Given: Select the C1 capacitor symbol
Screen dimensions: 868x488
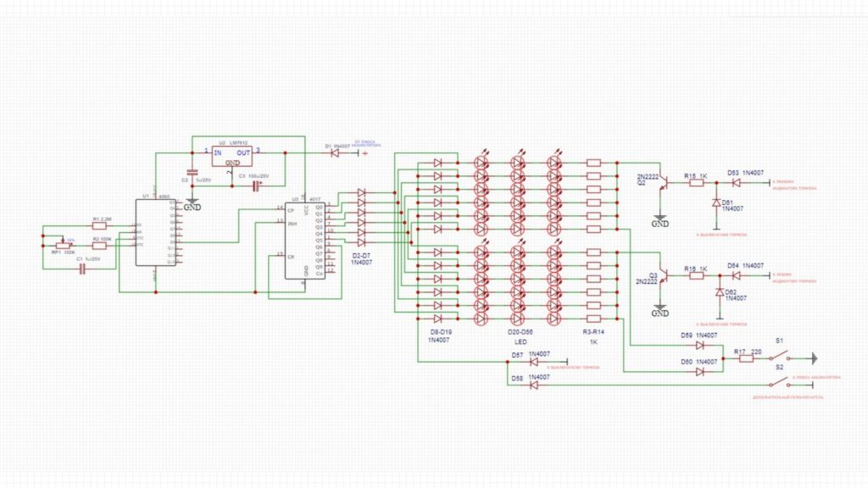Looking at the screenshot, I should click(82, 269).
